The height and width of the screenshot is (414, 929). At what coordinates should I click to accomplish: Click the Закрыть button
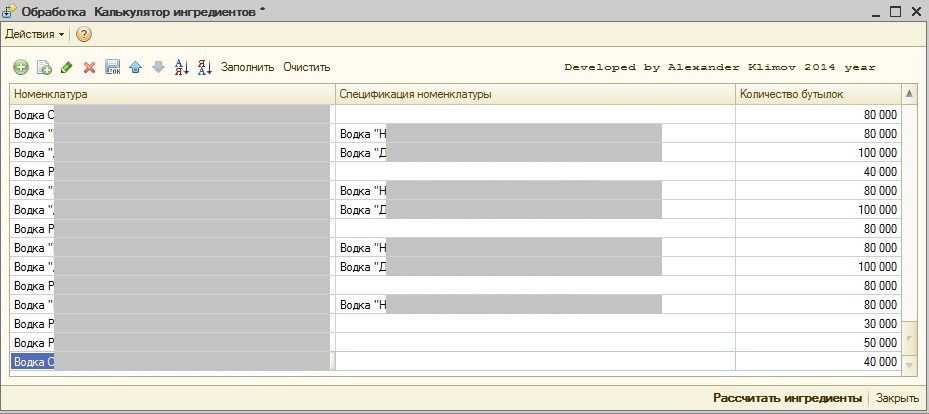(x=897, y=398)
